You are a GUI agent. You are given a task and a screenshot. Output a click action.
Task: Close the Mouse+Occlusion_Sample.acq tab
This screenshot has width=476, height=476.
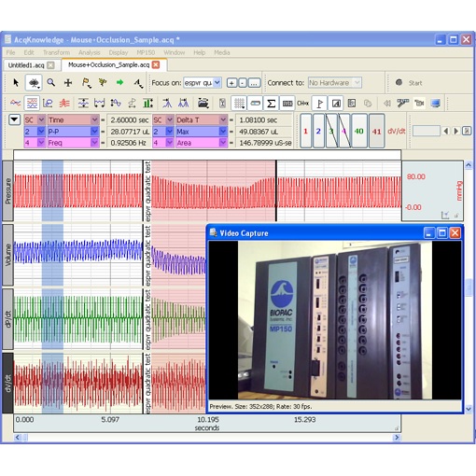point(156,64)
